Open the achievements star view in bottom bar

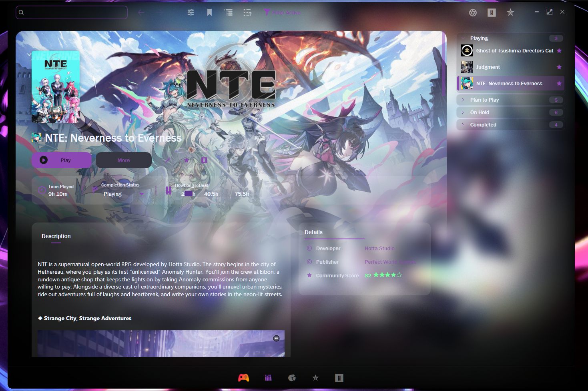pos(315,378)
